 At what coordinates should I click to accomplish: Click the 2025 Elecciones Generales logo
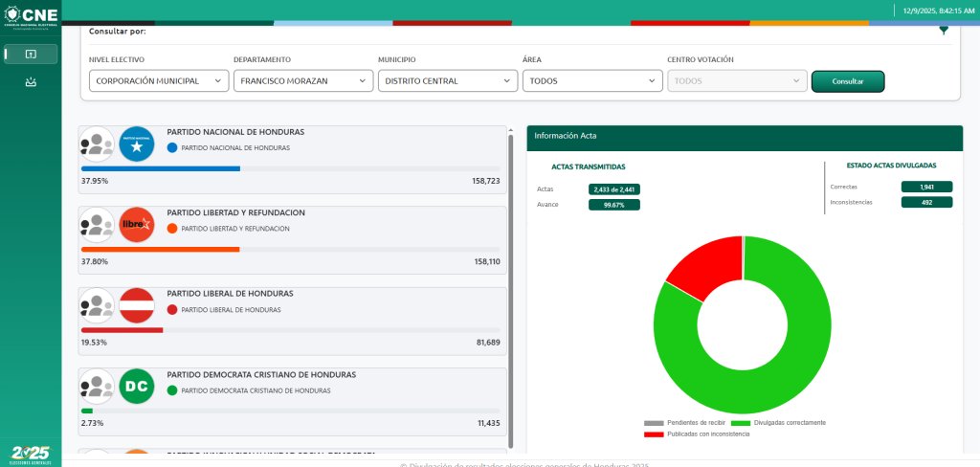(x=31, y=454)
